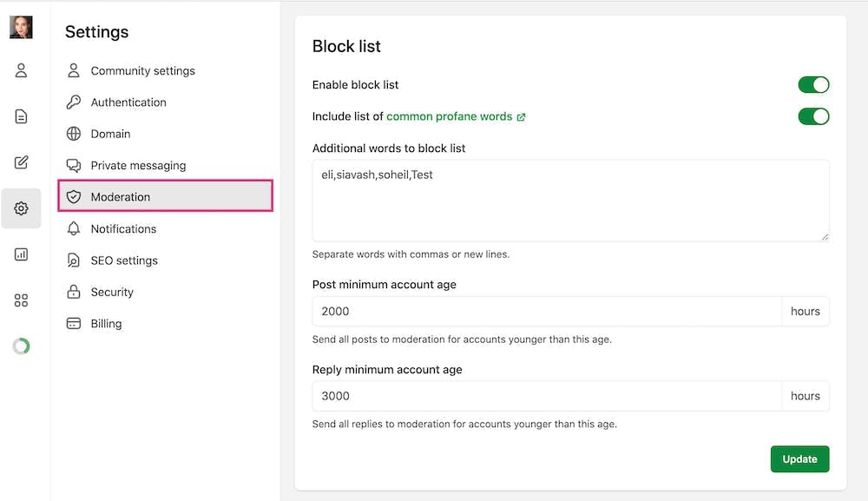The width and height of the screenshot is (868, 501).
Task: Open the Domain settings page
Action: [110, 134]
